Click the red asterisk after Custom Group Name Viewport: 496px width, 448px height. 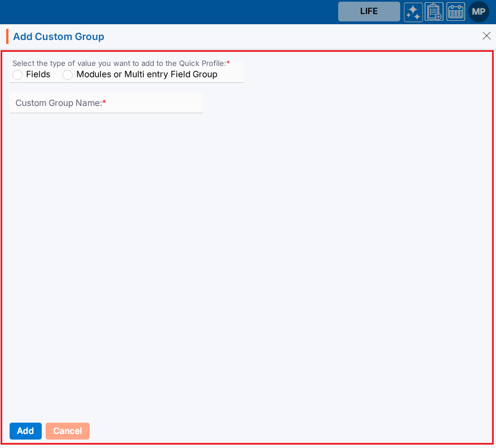pyautogui.click(x=104, y=103)
